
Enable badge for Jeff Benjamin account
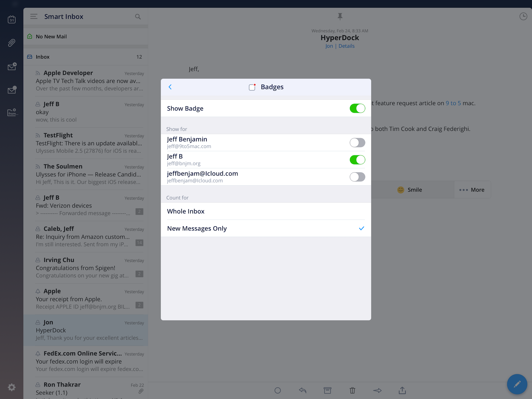click(x=357, y=143)
